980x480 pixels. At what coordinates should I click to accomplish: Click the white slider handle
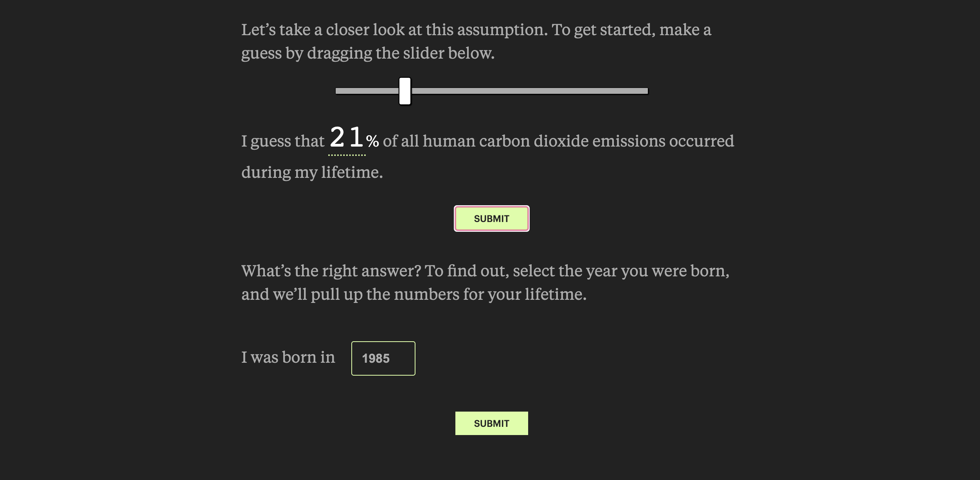(405, 91)
